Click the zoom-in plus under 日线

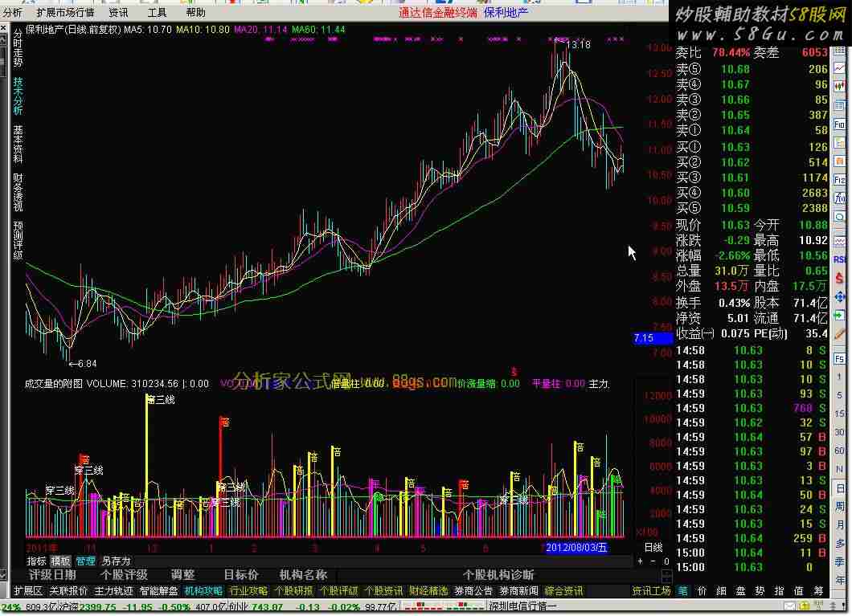point(641,561)
